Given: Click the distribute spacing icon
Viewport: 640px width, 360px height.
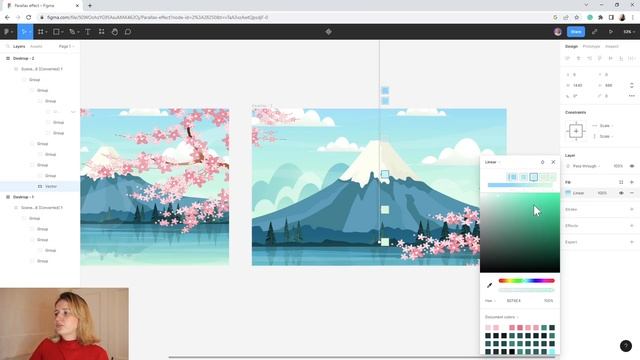Looking at the screenshot, I should click(631, 58).
